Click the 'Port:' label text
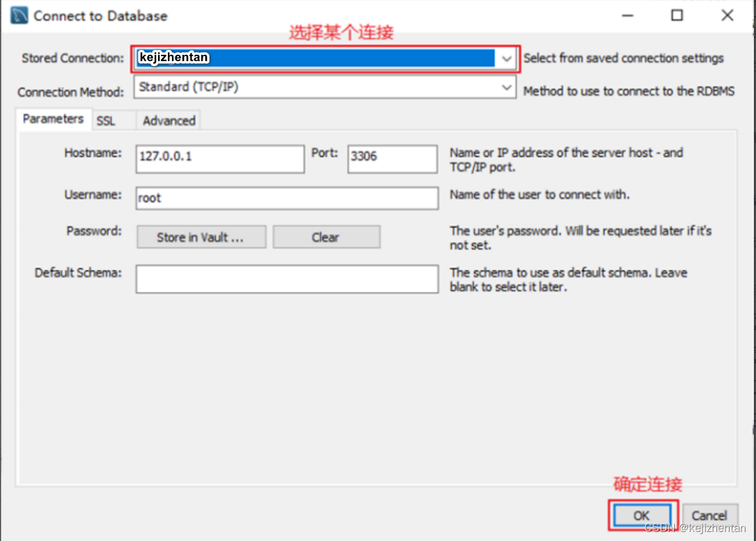Viewport: 756px width, 541px height. 325,153
